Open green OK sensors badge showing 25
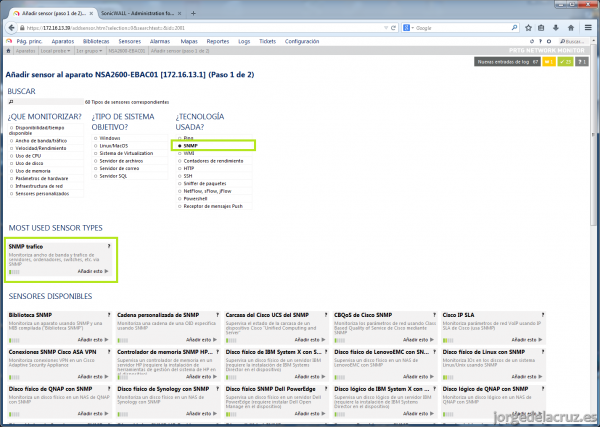The image size is (600, 427). [x=565, y=62]
